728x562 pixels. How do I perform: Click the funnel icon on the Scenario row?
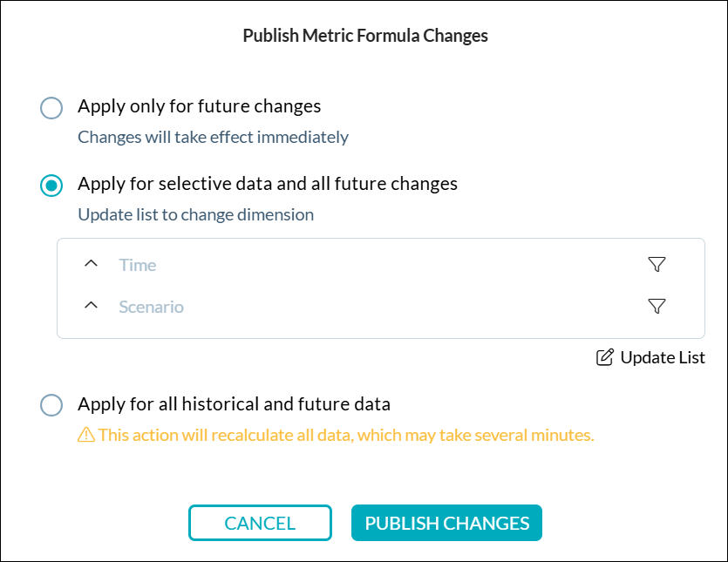(658, 307)
